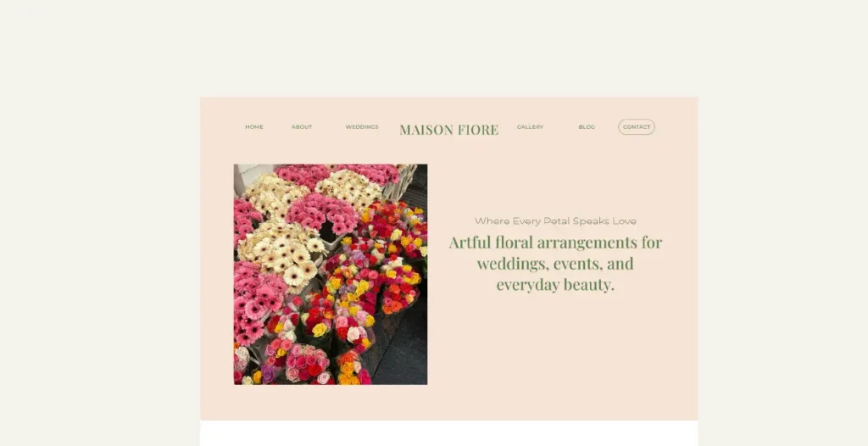
Task: Click the word weddings in the headline
Action: 511,265
